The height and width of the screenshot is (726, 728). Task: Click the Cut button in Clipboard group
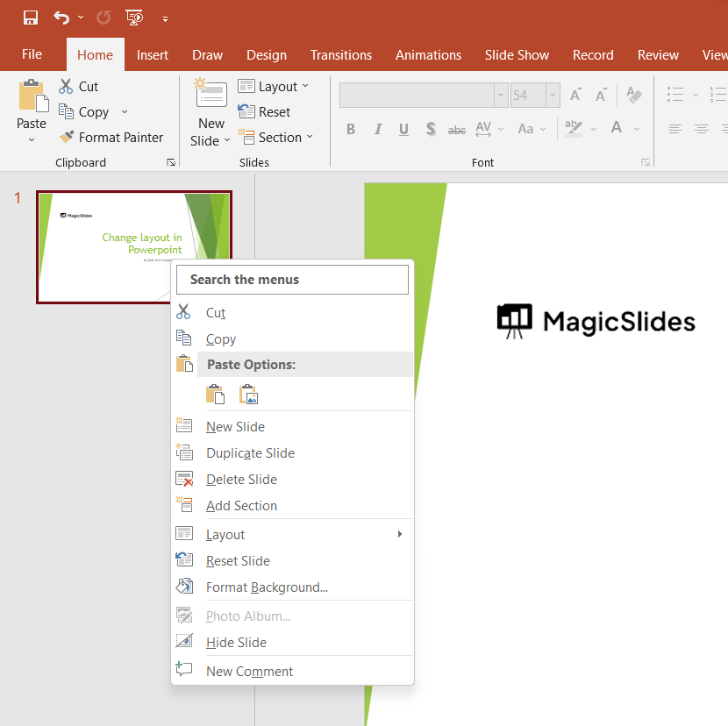pyautogui.click(x=79, y=86)
